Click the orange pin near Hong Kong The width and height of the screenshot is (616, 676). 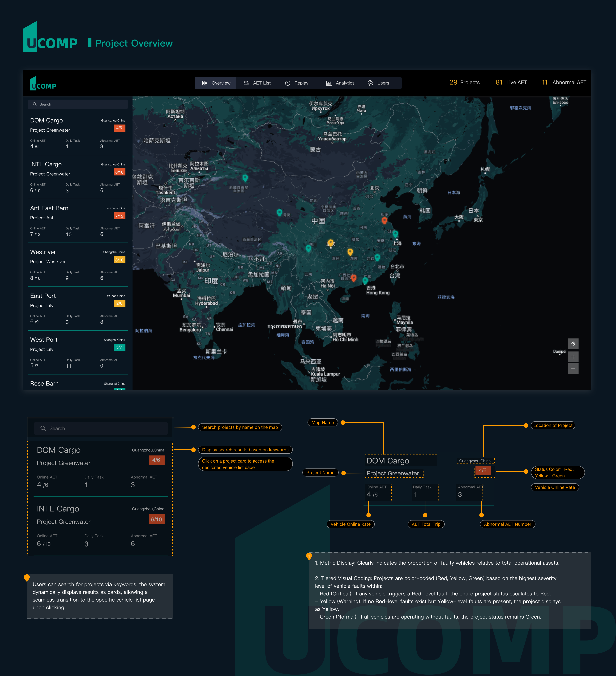click(x=354, y=277)
